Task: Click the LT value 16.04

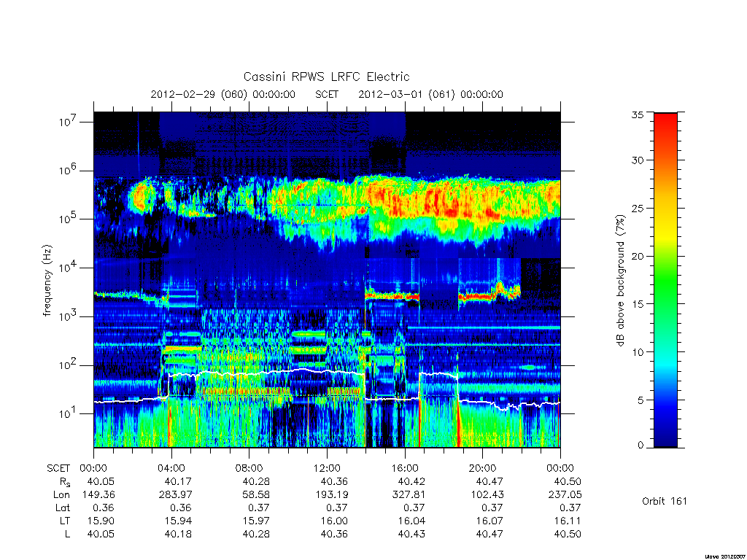Action: pyautogui.click(x=411, y=521)
